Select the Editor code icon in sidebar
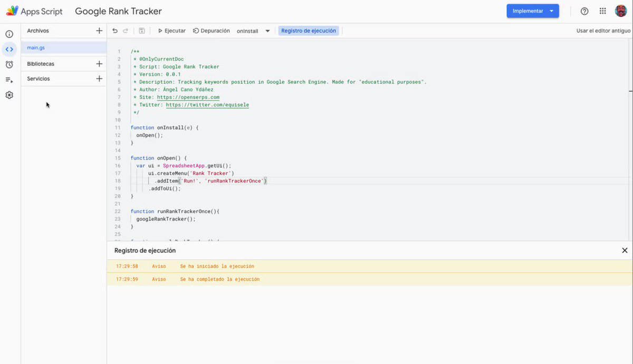 pos(9,49)
